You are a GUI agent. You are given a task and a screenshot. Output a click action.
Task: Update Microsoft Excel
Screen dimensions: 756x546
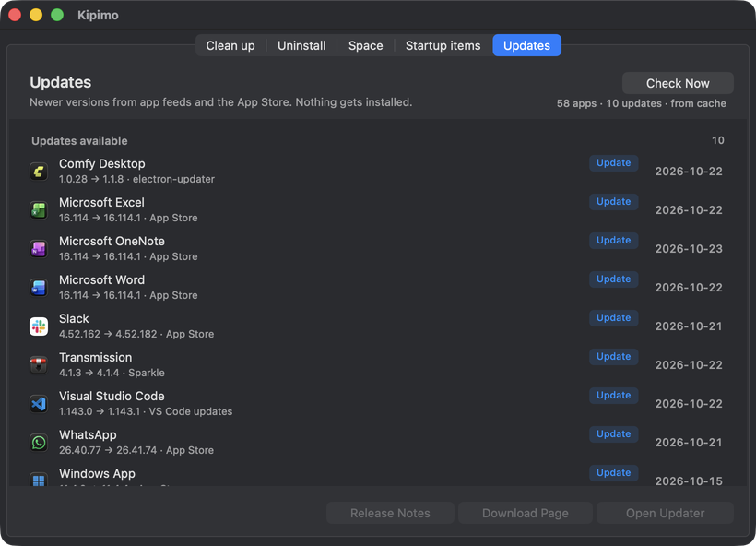(x=613, y=202)
